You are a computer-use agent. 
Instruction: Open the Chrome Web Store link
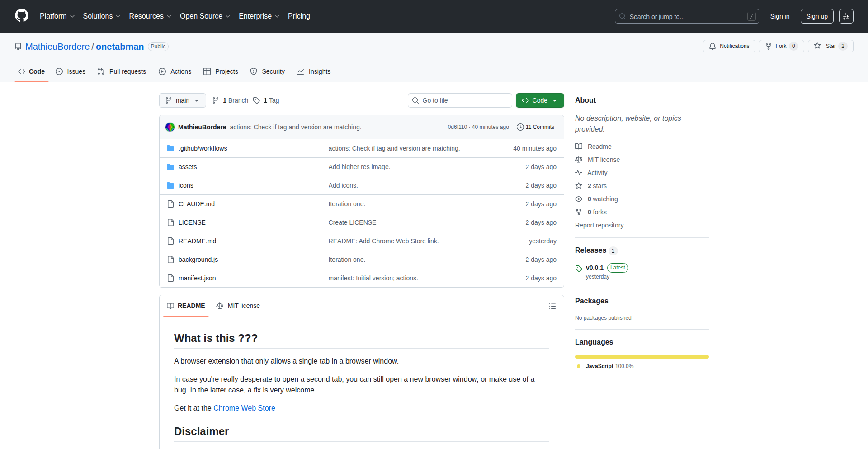point(244,408)
